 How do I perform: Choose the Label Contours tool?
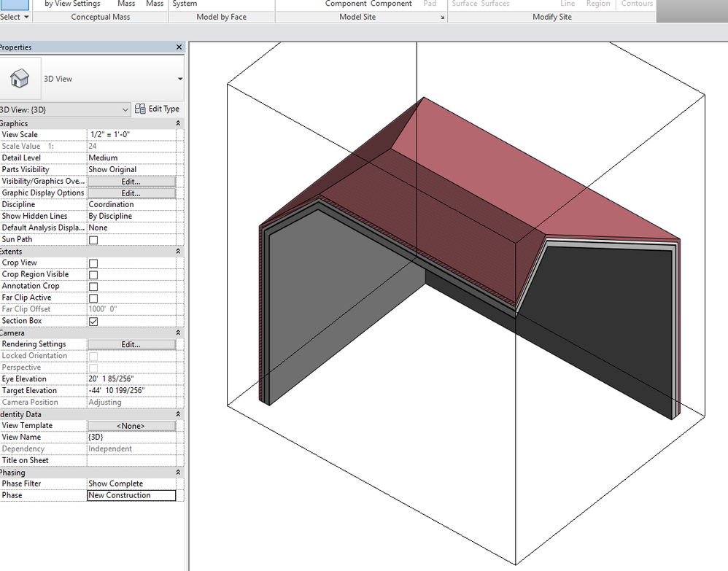coord(637,4)
